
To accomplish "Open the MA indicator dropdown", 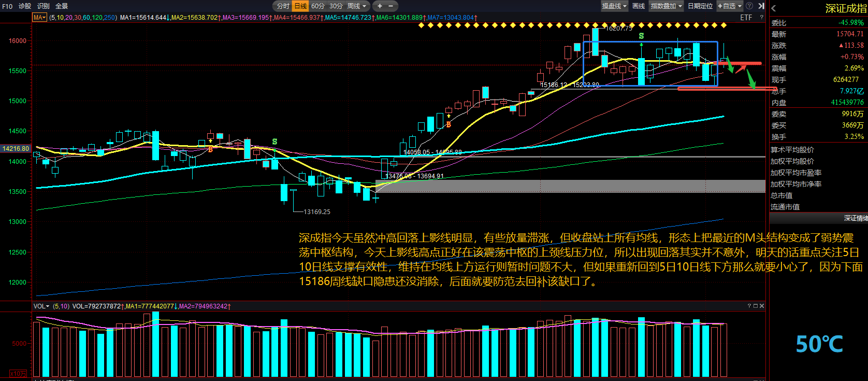I will (39, 18).
